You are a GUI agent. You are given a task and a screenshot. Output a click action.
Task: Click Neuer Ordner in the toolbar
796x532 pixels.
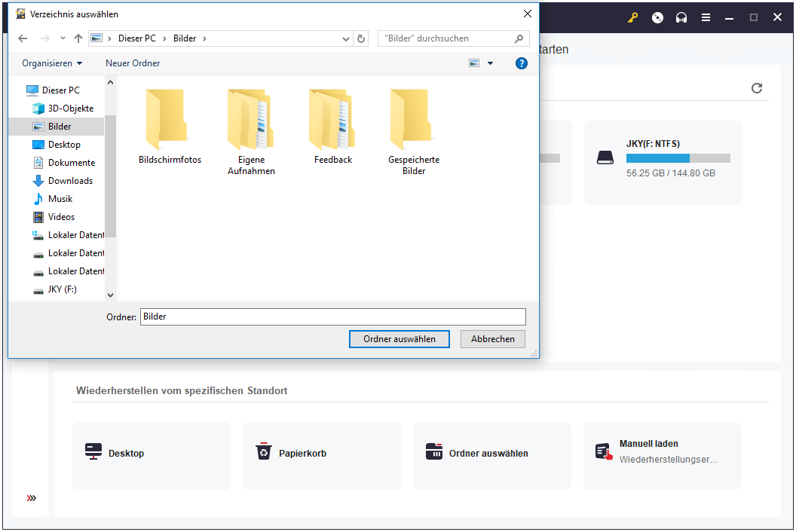point(133,63)
